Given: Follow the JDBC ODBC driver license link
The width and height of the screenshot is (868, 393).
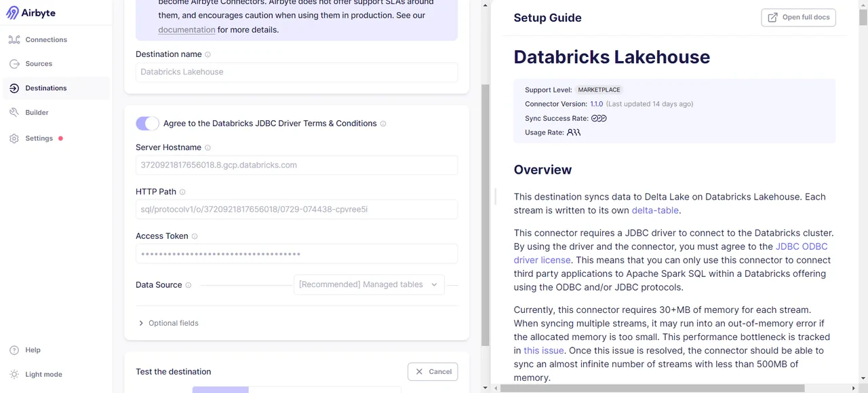Looking at the screenshot, I should (802, 246).
